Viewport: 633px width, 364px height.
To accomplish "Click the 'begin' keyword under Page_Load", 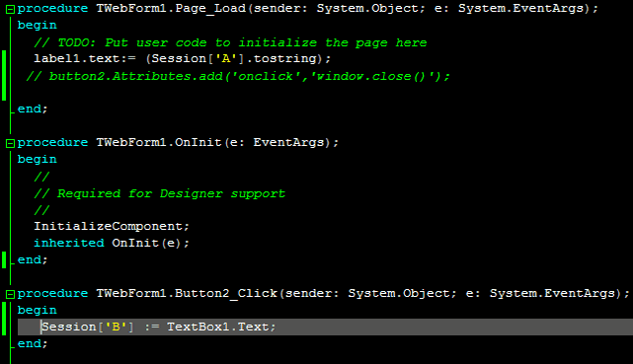I will pyautogui.click(x=38, y=26).
